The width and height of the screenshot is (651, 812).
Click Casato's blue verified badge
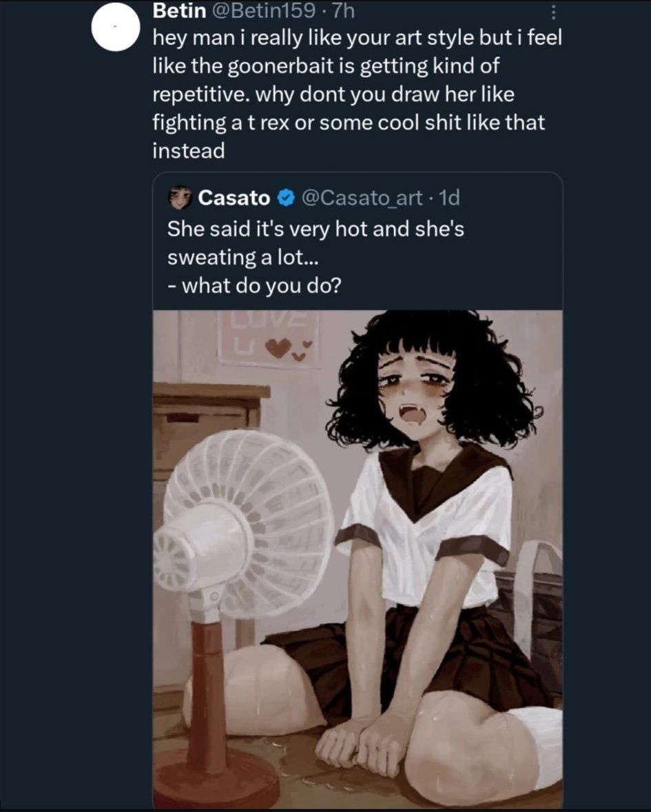click(x=286, y=198)
